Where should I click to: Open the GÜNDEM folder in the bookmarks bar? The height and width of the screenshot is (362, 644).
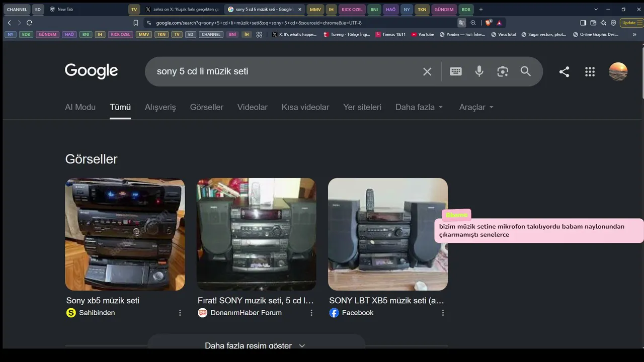[x=47, y=35]
